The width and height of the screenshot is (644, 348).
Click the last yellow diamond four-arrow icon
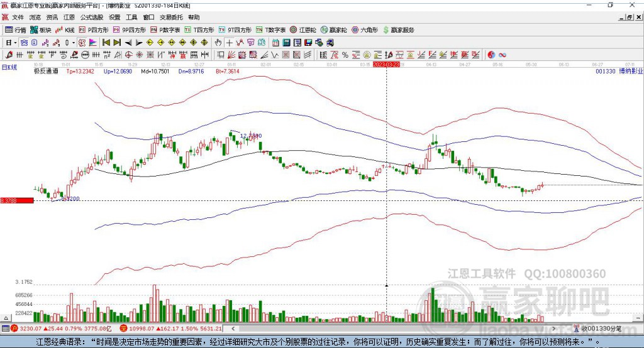point(204,43)
